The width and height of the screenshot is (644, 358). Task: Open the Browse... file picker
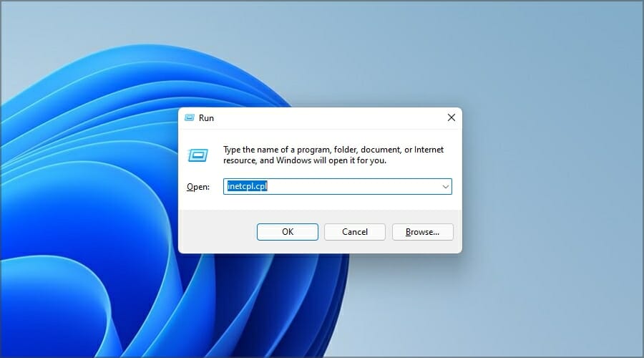click(x=423, y=232)
